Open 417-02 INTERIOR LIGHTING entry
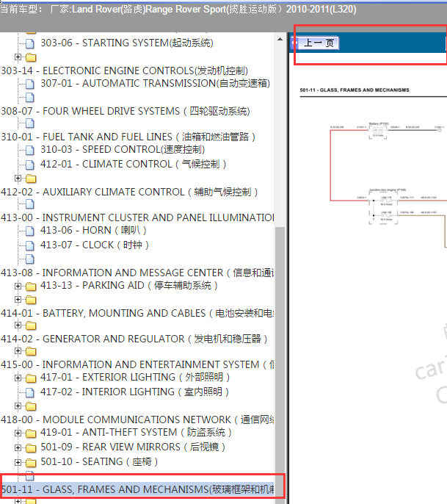This screenshot has height=504, width=447. pos(134,392)
